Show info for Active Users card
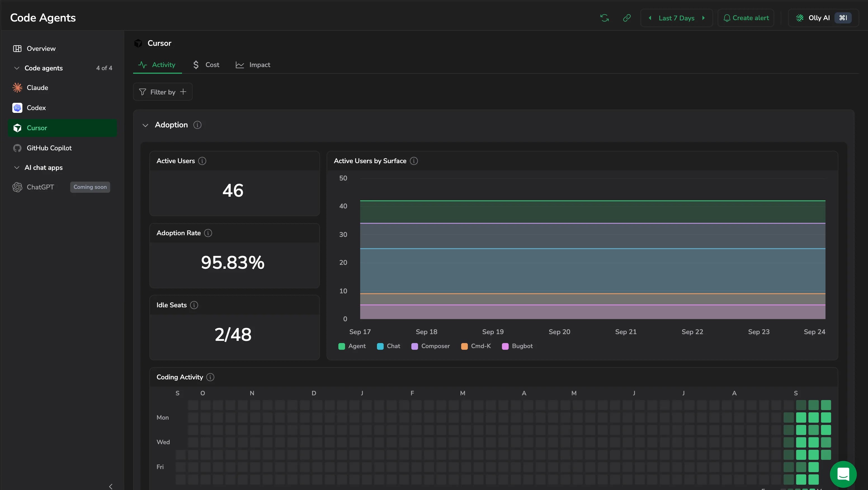 click(x=202, y=161)
